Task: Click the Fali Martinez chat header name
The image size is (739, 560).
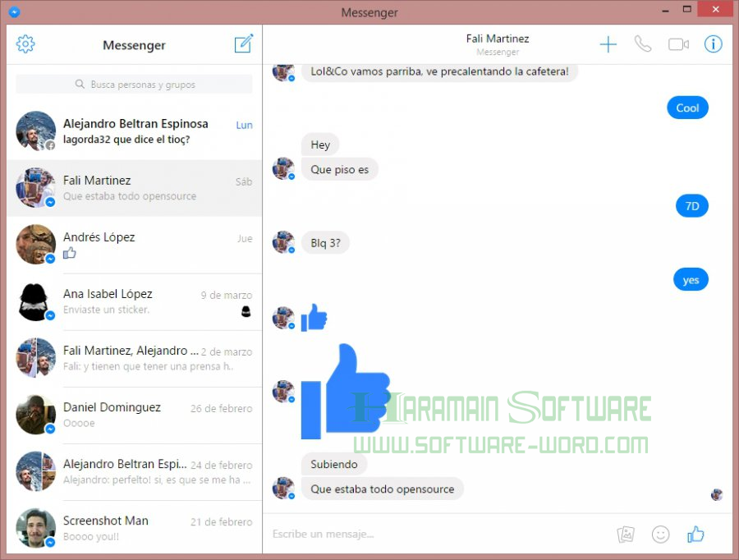Action: point(498,39)
